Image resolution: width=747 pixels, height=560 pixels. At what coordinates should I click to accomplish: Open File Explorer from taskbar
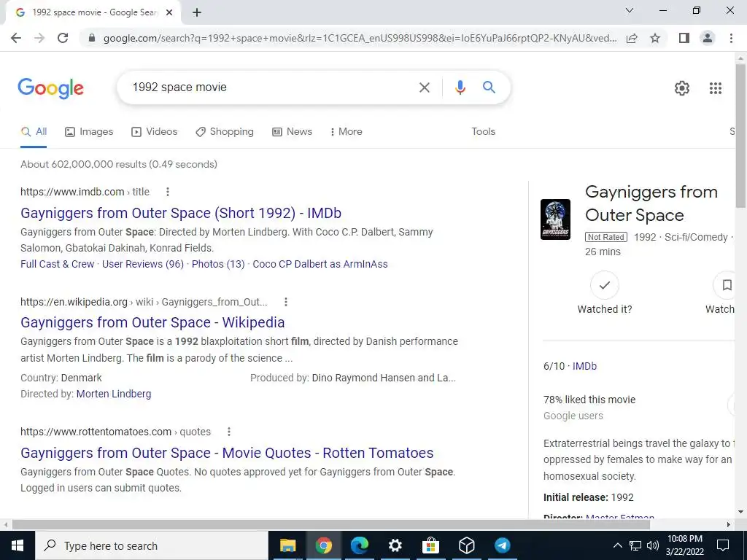point(287,545)
